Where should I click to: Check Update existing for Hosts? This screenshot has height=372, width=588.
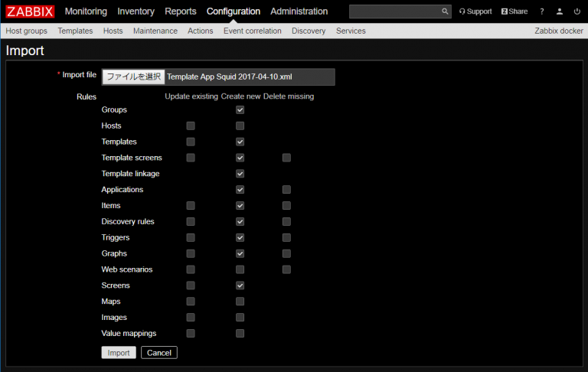pos(191,126)
